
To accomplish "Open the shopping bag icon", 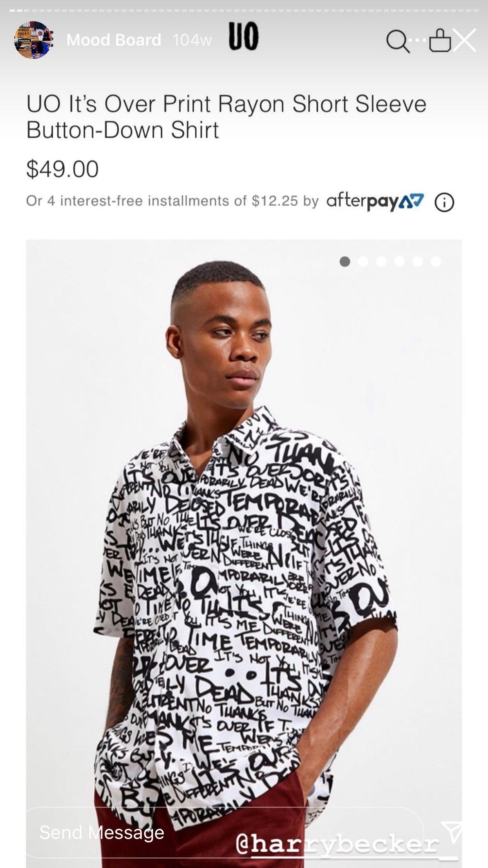I will coord(440,40).
